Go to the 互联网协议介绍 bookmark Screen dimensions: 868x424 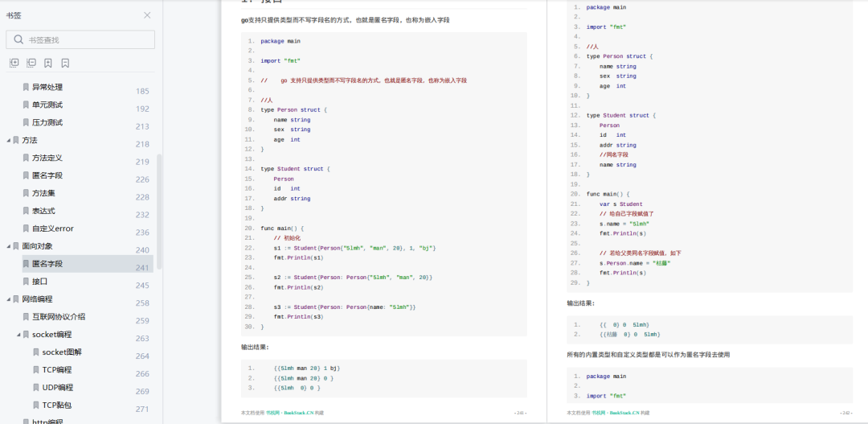pyautogui.click(x=59, y=316)
